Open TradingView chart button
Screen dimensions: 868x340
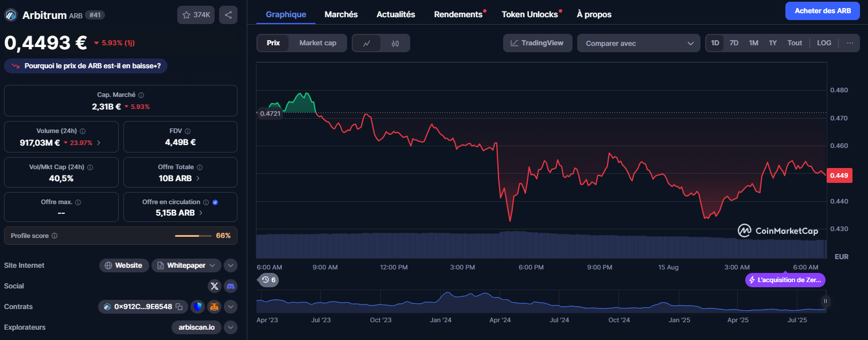pyautogui.click(x=538, y=43)
